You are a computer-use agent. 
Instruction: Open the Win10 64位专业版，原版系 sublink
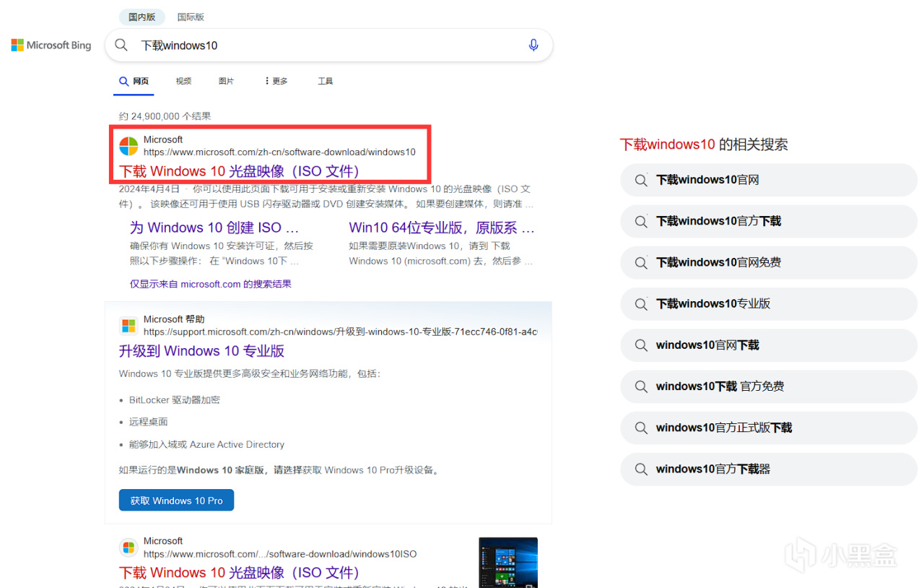[442, 228]
